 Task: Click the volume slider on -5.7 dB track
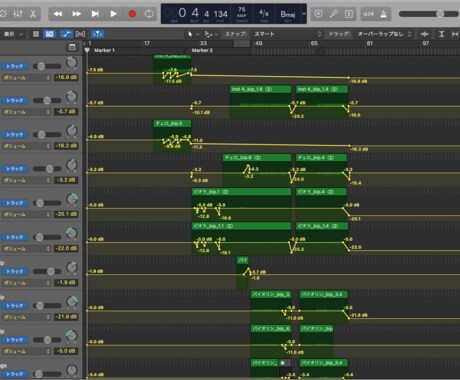[x=47, y=100]
